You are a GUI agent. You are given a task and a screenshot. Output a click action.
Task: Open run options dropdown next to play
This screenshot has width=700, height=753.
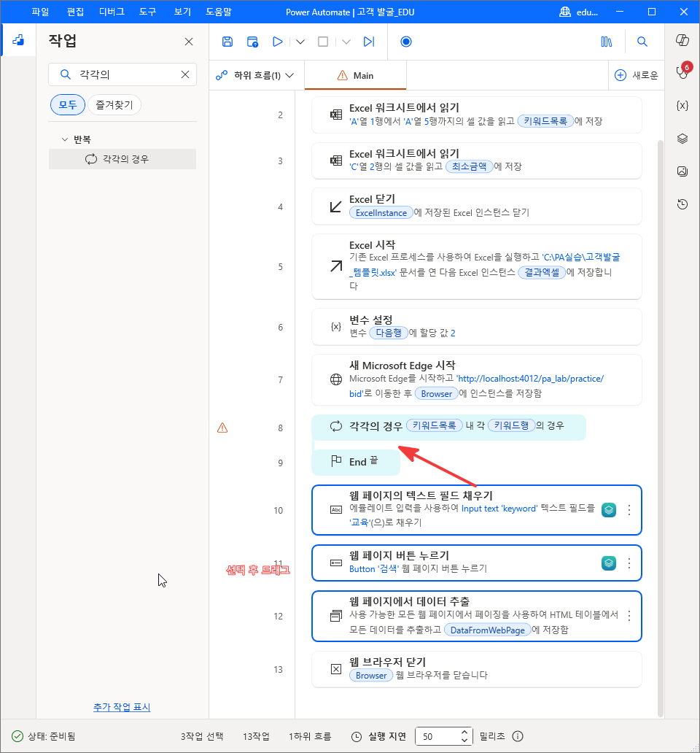pos(300,42)
